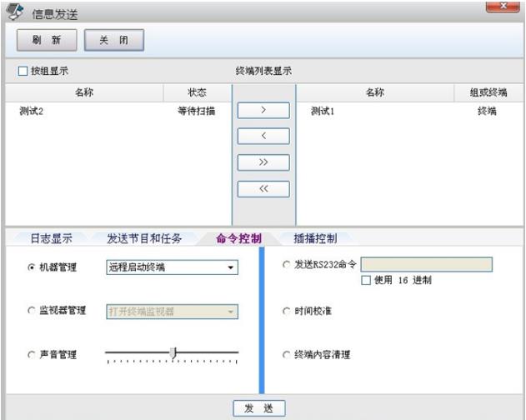The height and width of the screenshot is (420, 526).
Task: Check the 使用 16 进制 option
Action: click(366, 281)
